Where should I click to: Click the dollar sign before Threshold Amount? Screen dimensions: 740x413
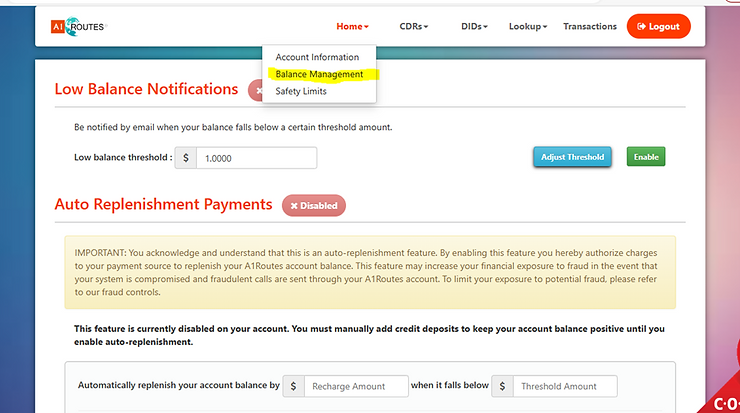tap(502, 386)
